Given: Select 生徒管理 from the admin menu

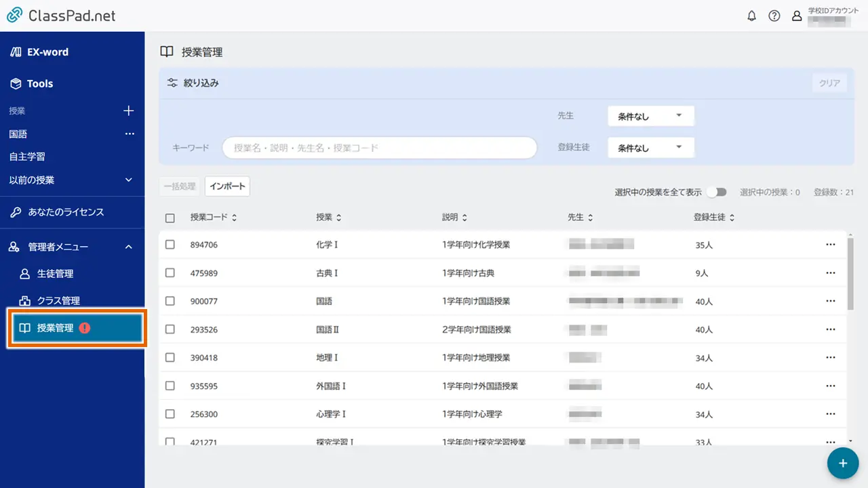Looking at the screenshot, I should pyautogui.click(x=62, y=274).
